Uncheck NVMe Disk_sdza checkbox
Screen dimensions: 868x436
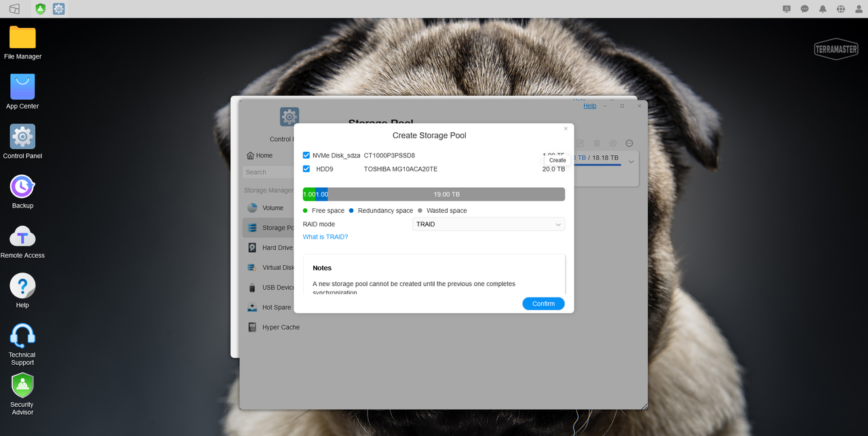pyautogui.click(x=307, y=155)
